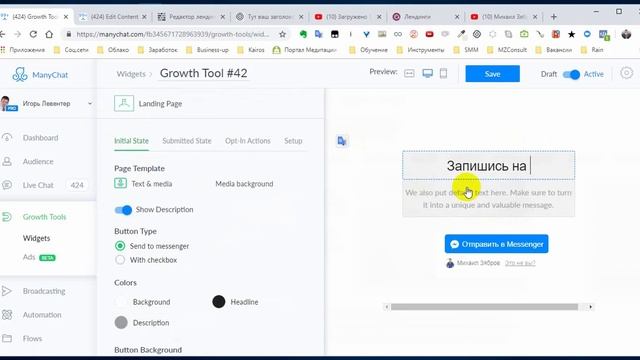
Task: Switch to the Edit Content browser tab
Action: pyautogui.click(x=113, y=17)
